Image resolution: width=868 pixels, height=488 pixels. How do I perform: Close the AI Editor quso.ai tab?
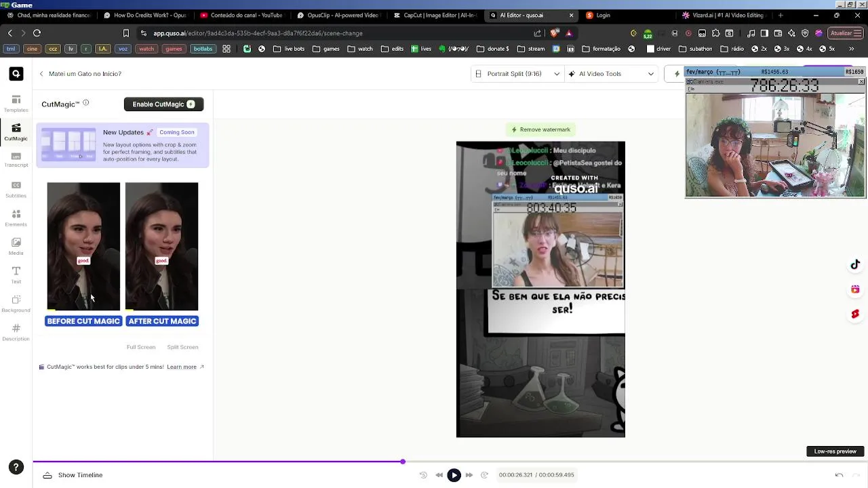pyautogui.click(x=571, y=15)
